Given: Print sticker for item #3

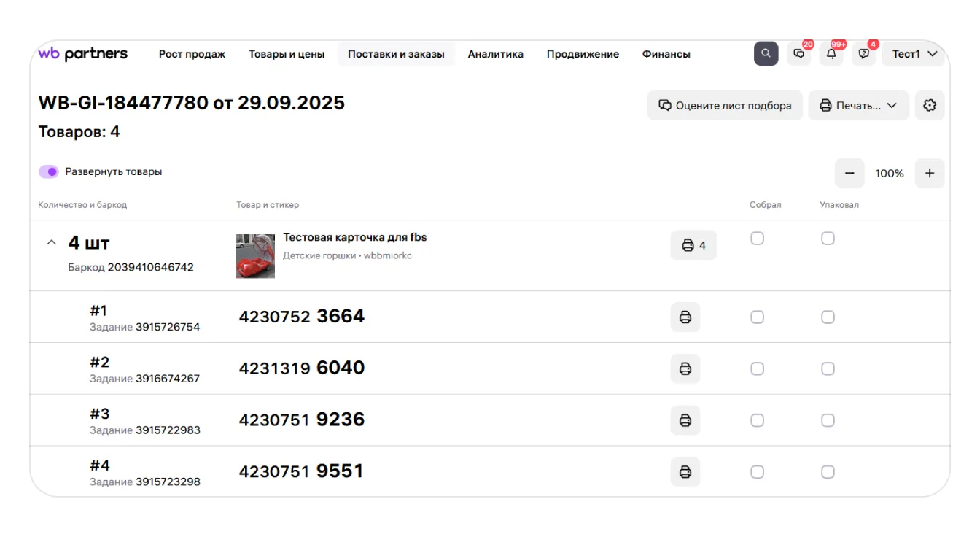Looking at the screenshot, I should (685, 420).
